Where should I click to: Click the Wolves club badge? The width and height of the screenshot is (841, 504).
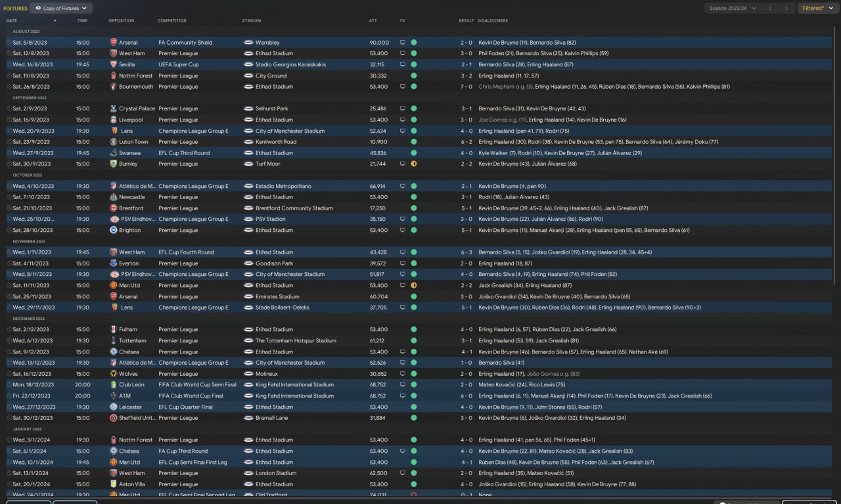click(x=114, y=374)
